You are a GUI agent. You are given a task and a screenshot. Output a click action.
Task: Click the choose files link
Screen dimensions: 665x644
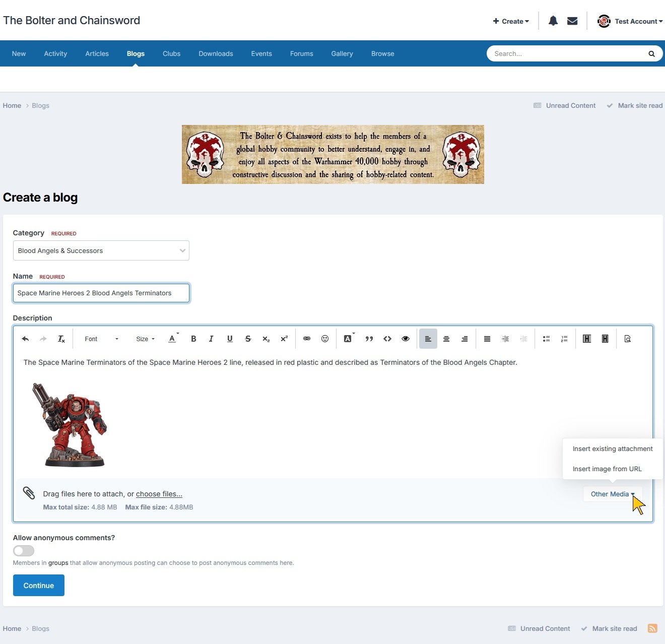[159, 494]
